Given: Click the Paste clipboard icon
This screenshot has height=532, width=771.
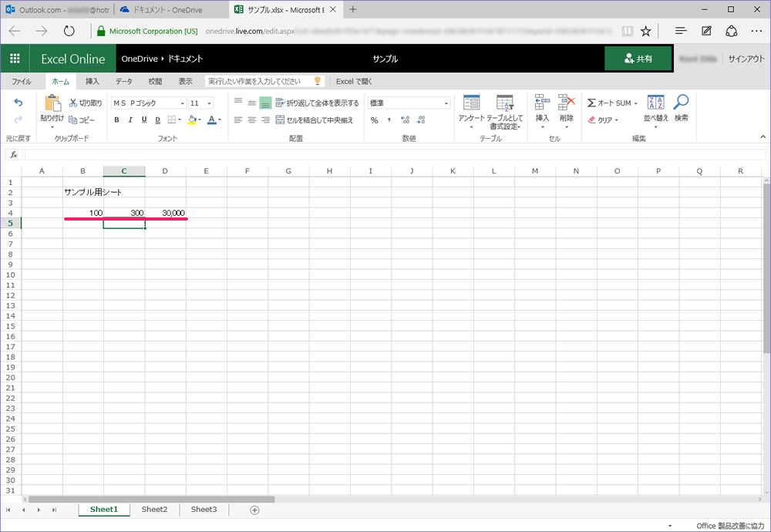Looking at the screenshot, I should (x=52, y=103).
